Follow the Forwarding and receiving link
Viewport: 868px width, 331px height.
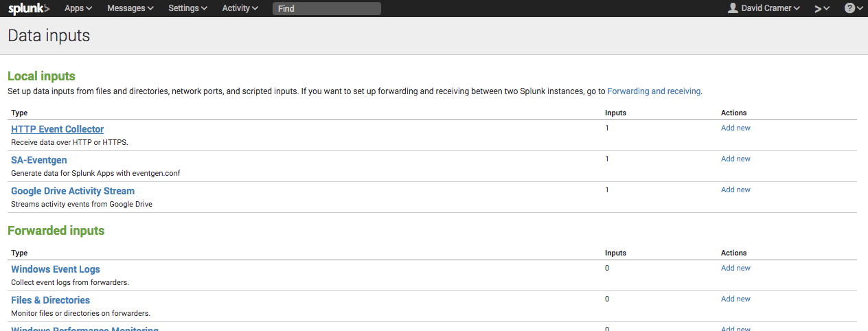[654, 91]
